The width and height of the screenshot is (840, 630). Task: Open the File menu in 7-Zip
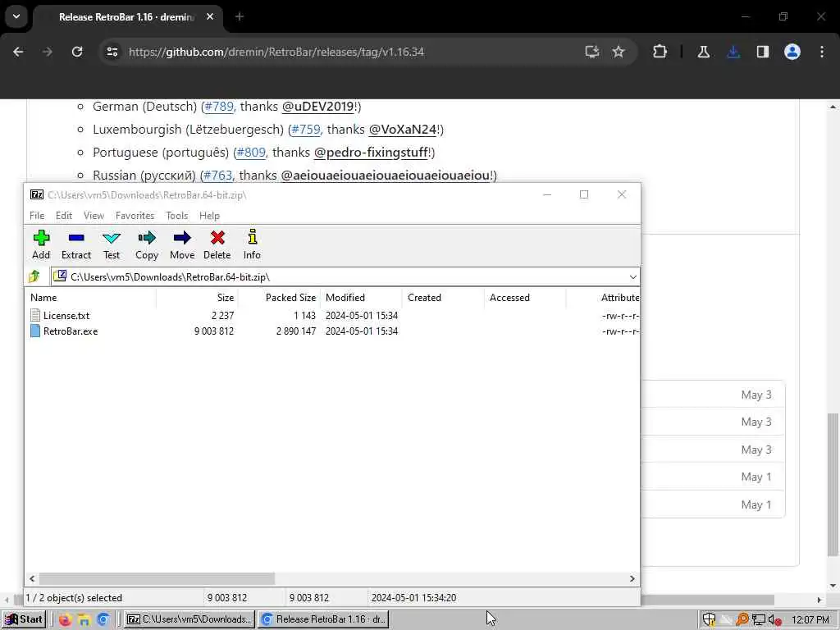click(37, 216)
